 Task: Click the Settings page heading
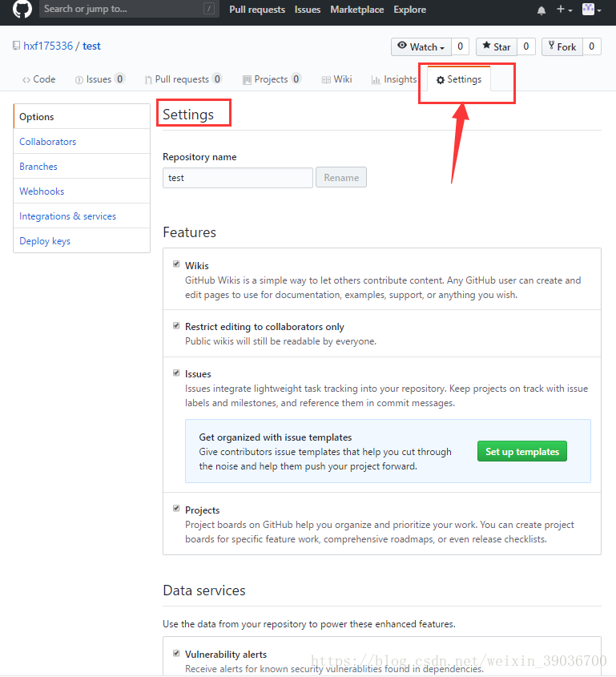click(x=188, y=115)
